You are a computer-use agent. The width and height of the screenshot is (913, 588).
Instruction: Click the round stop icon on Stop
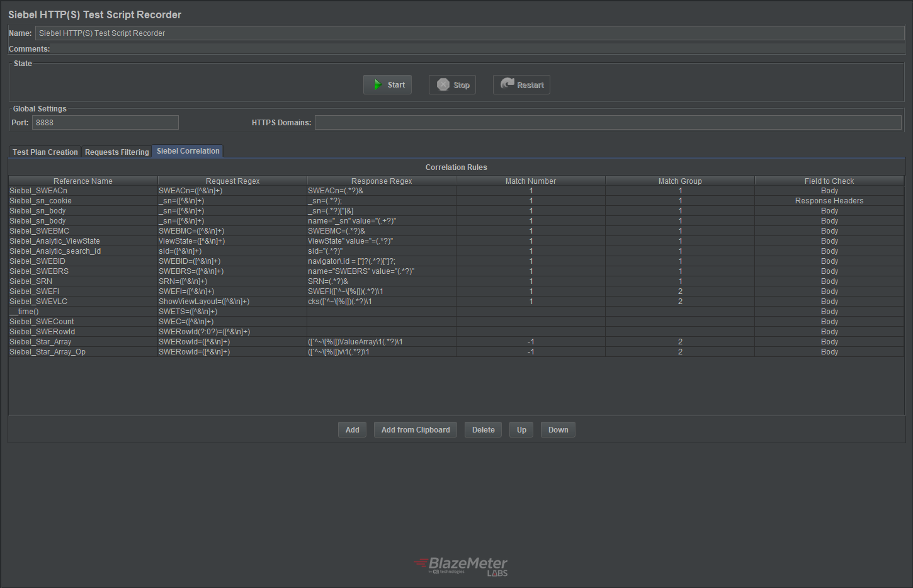pos(443,85)
